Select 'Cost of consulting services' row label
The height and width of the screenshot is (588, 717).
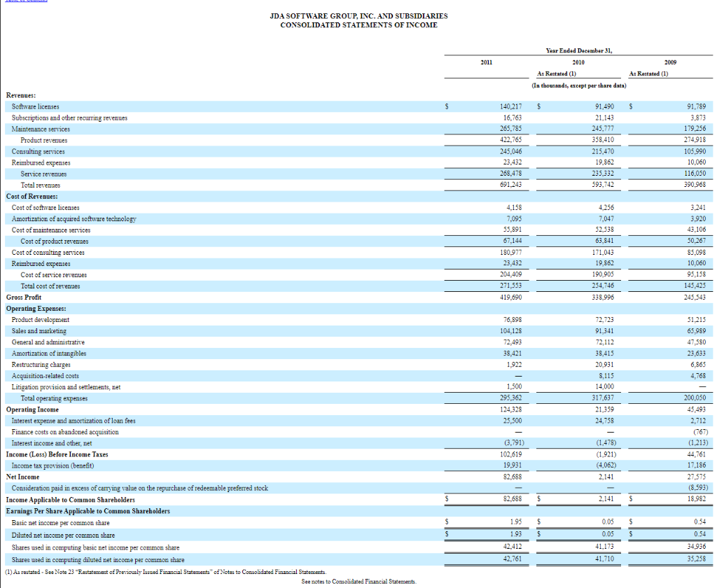pyautogui.click(x=48, y=253)
